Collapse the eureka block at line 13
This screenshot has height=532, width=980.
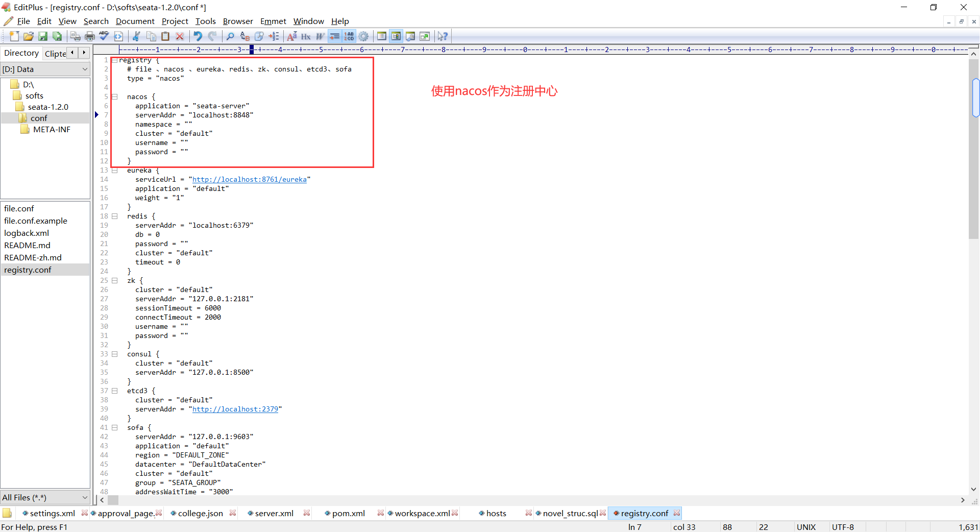115,171
